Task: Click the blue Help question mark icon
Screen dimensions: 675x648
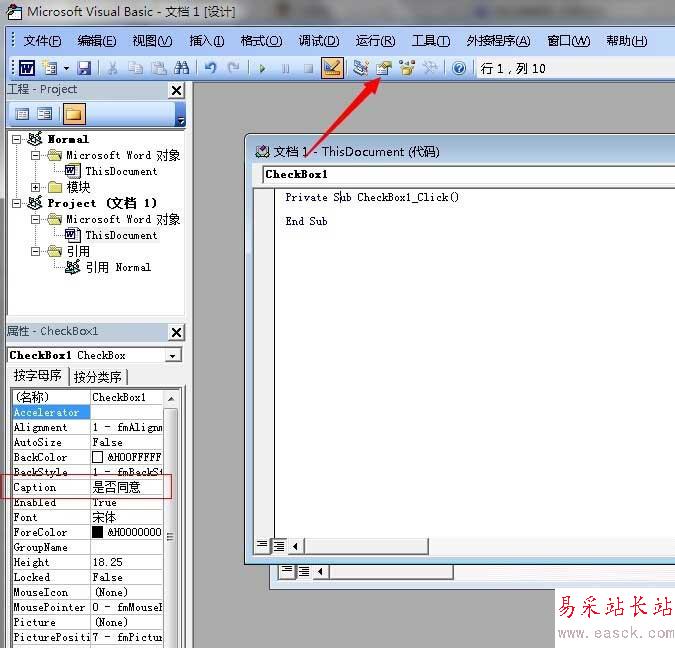Action: pyautogui.click(x=459, y=68)
